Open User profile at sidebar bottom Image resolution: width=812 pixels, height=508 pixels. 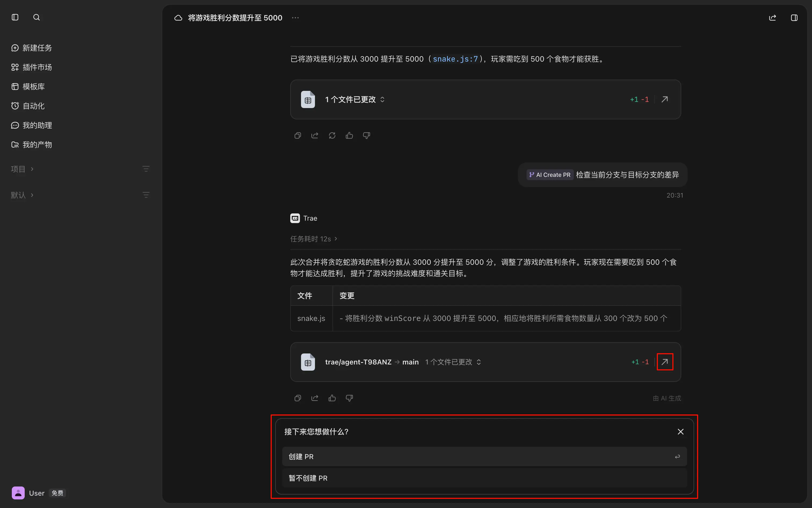[28, 493]
